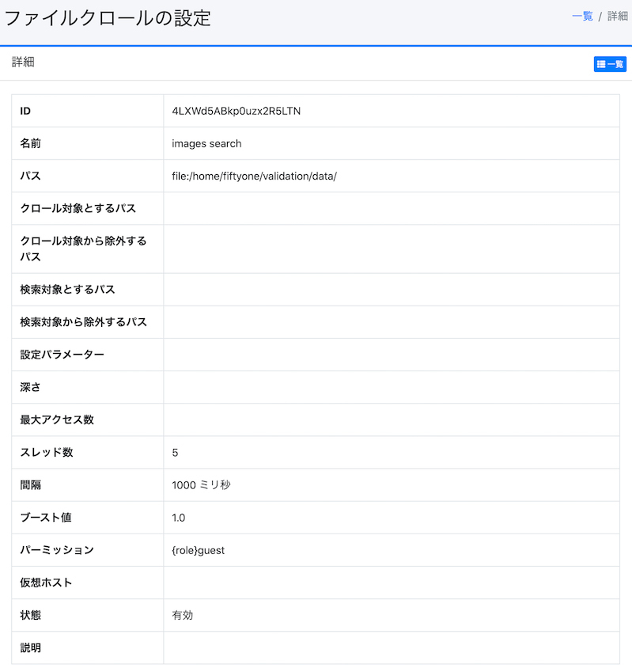Click the 検索対象とするパス label

tap(68, 290)
